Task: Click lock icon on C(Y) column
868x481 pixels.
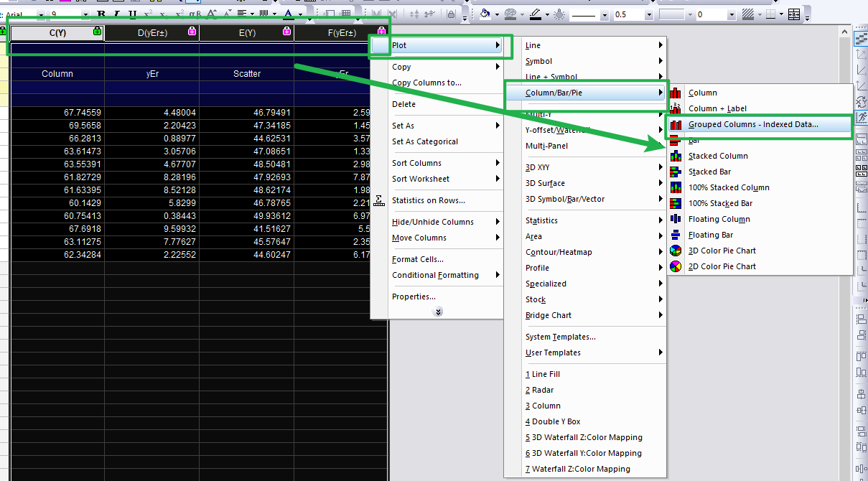Action: 97,31
